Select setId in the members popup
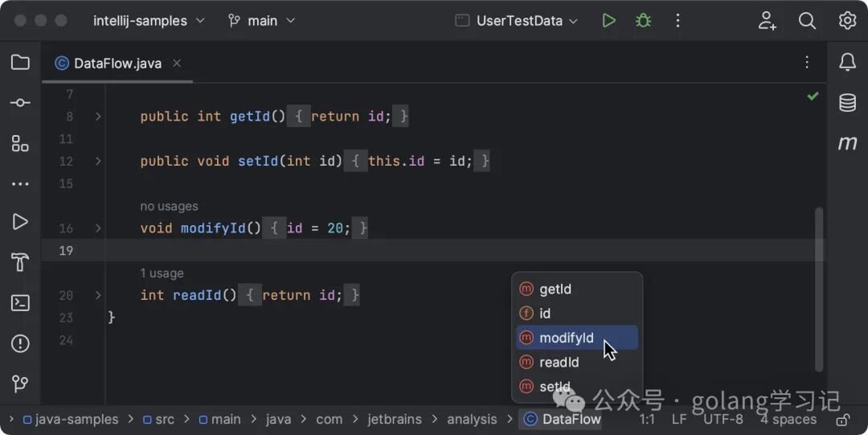Viewport: 868px width, 435px height. (577, 387)
